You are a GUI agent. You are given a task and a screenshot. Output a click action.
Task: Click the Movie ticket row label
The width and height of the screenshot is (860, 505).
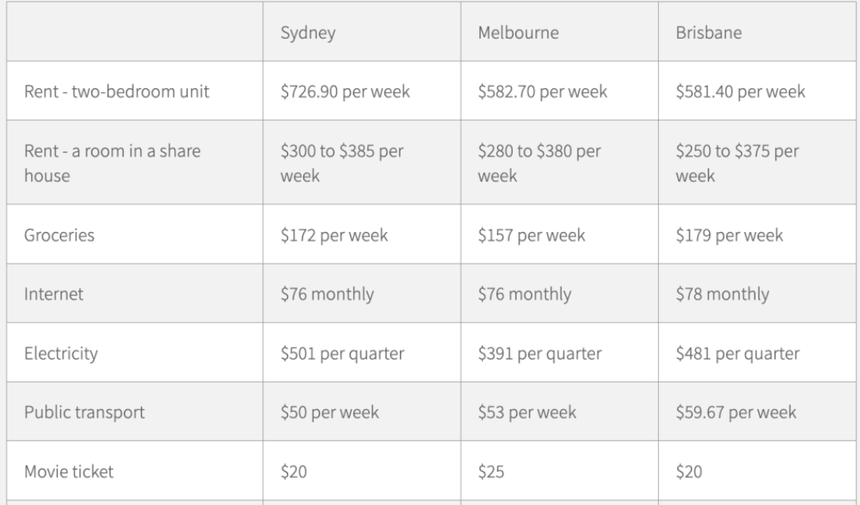point(69,471)
